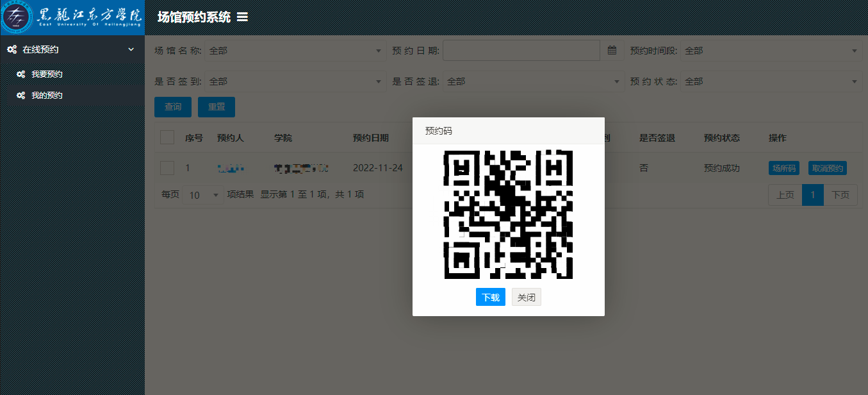This screenshot has width=868, height=395.
Task: Click the 预约状态 column header
Action: 722,138
